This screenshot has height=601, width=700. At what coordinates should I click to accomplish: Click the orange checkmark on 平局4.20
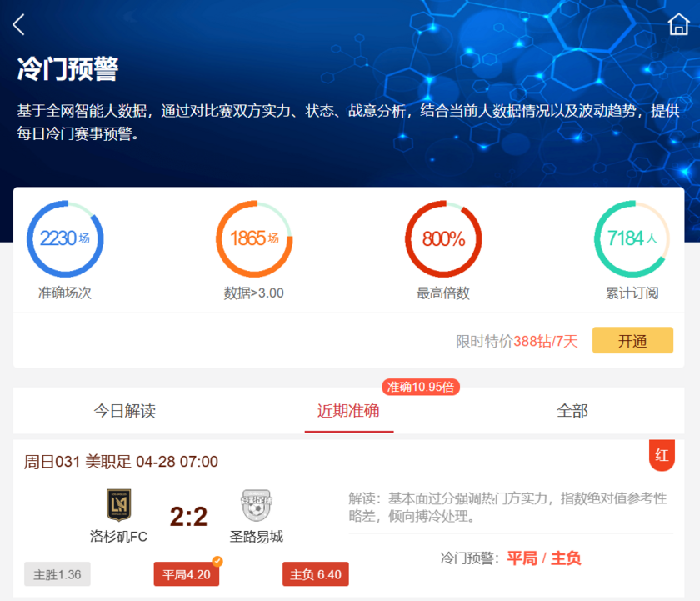click(x=217, y=561)
